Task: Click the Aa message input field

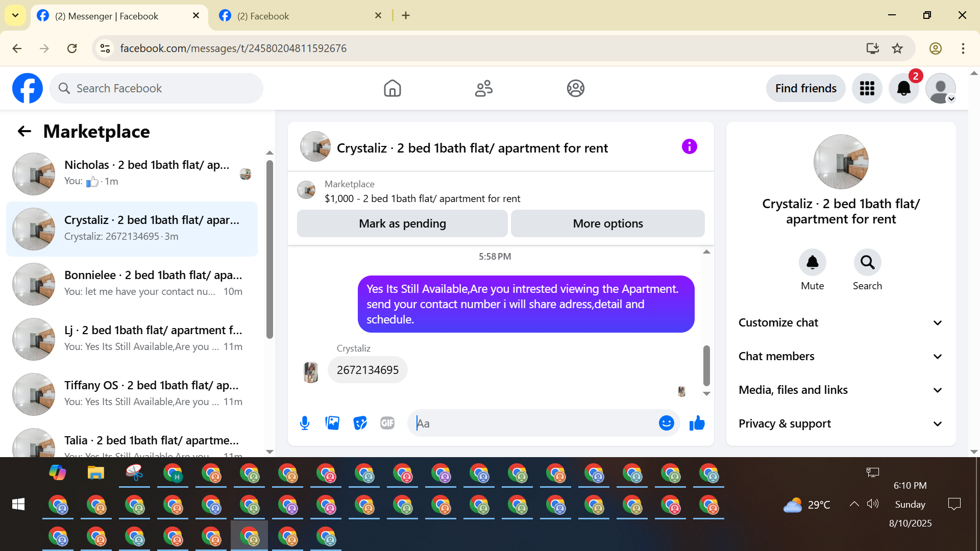Action: click(536, 423)
